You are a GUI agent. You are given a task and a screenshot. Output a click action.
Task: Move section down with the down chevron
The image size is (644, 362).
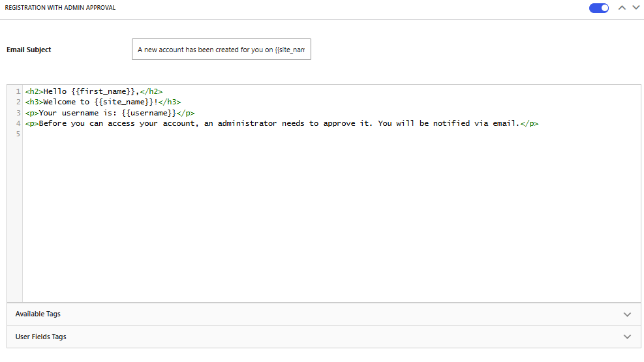[636, 8]
